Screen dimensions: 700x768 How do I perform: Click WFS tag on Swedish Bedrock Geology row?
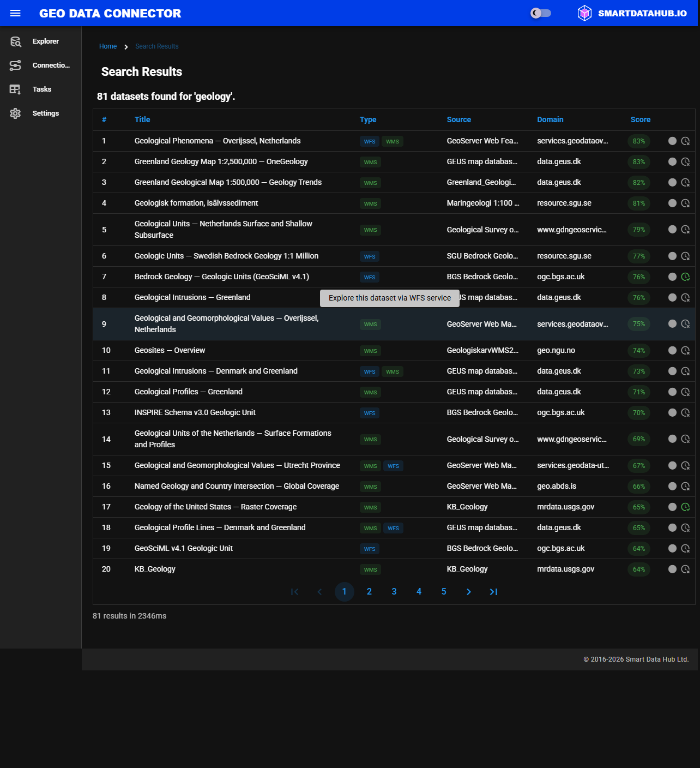click(370, 256)
